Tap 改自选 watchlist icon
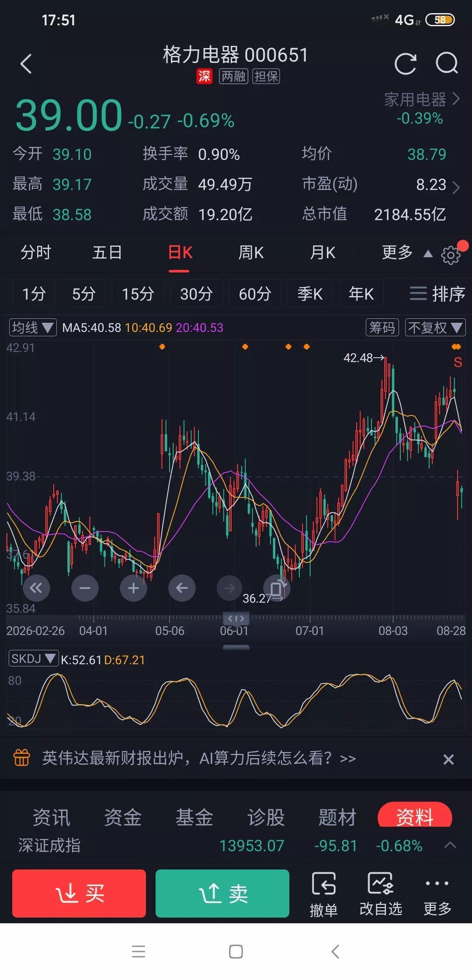 (381, 894)
